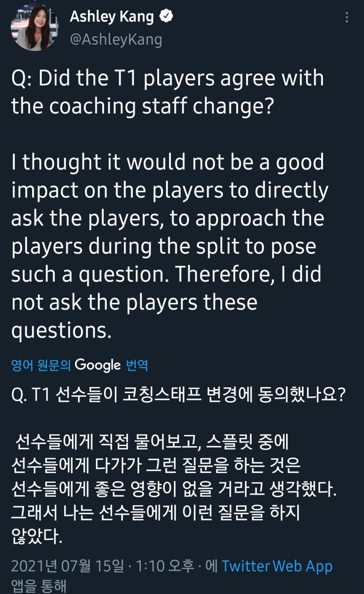Open Ashley Kang's profile photo
The width and height of the screenshot is (364, 594).
coord(35,27)
